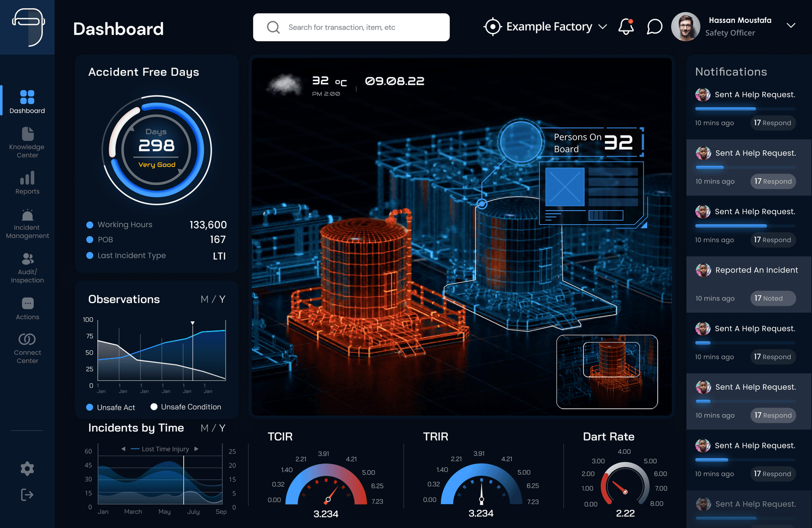The width and height of the screenshot is (812, 528).
Task: Open settings gear in sidebar
Action: [27, 469]
